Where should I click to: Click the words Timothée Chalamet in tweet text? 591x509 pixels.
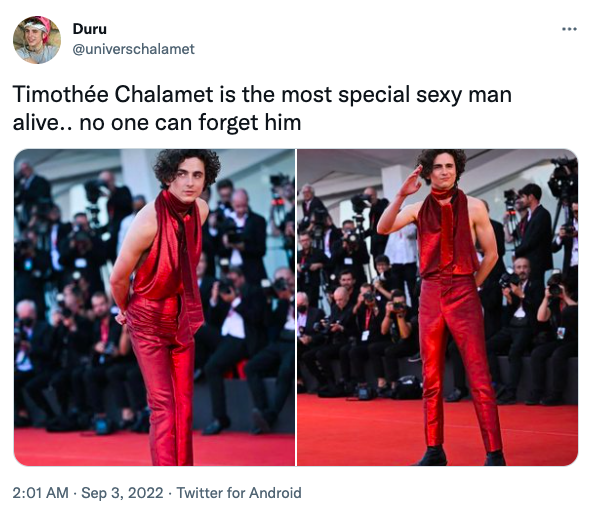click(x=113, y=94)
